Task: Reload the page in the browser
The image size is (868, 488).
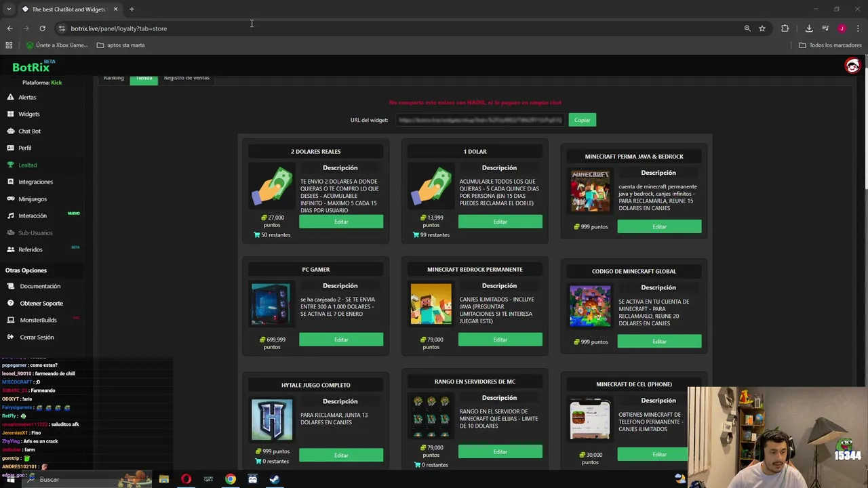Action: coord(42,28)
